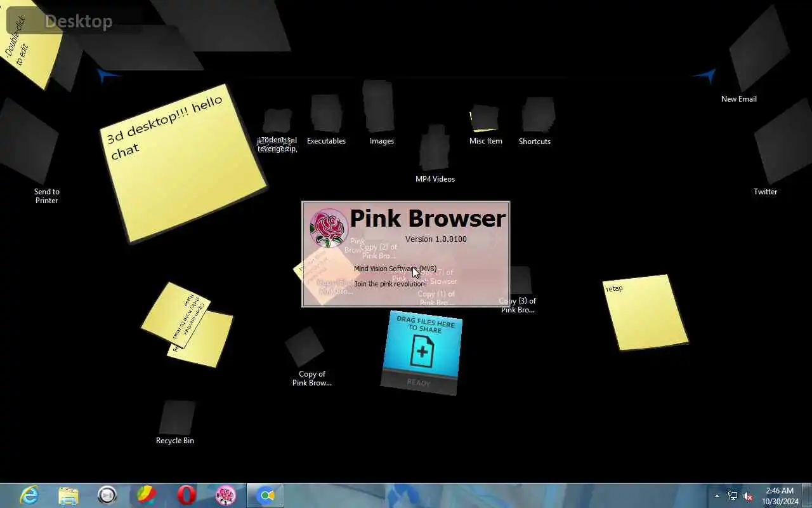The image size is (812, 508).
Task: Click the Drag Files Here to Share widget
Action: pyautogui.click(x=422, y=353)
